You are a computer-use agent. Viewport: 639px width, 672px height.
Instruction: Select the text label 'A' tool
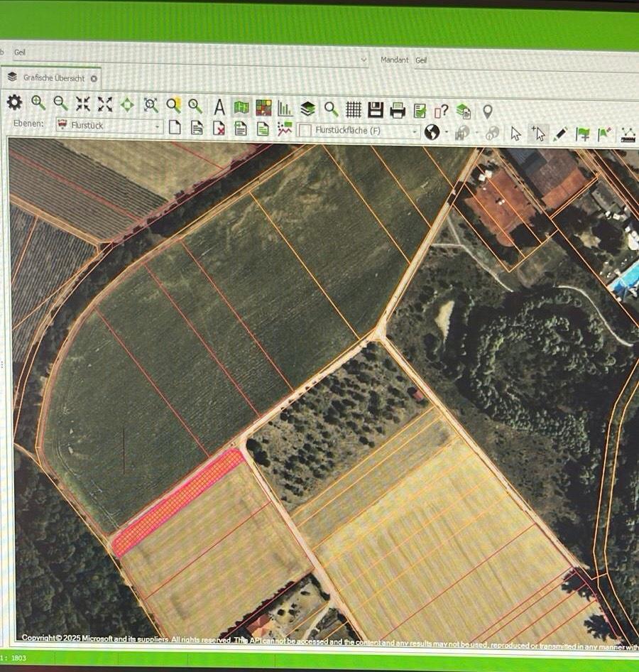coord(219,107)
